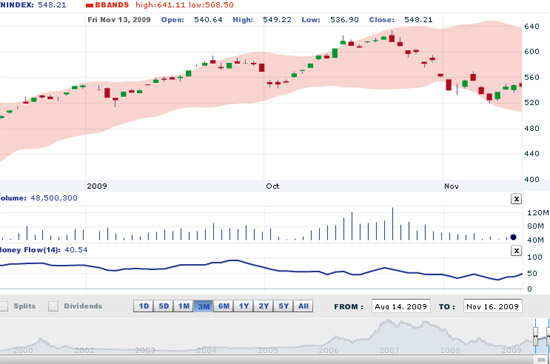Click 2007 in the overview timeline
Screen dimensions: 550x364
click(x=389, y=350)
